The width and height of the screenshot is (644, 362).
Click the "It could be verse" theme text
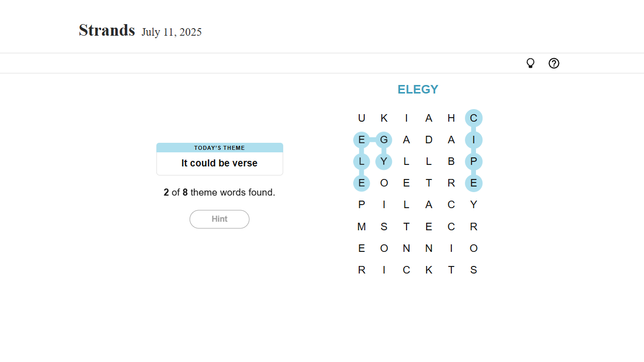click(219, 163)
